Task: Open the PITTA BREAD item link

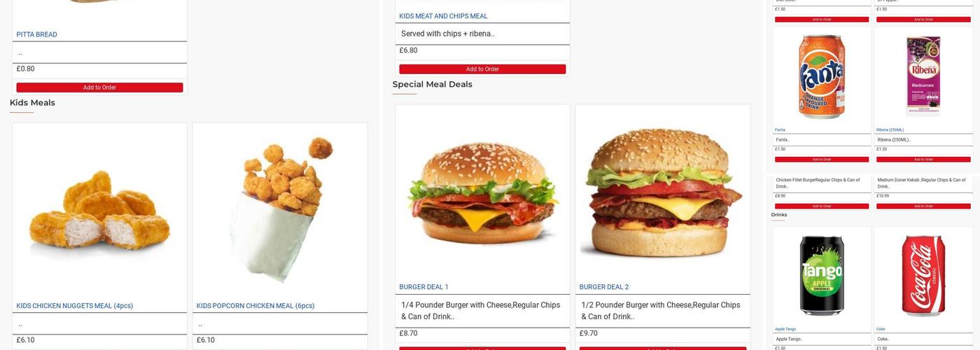Action: [37, 34]
